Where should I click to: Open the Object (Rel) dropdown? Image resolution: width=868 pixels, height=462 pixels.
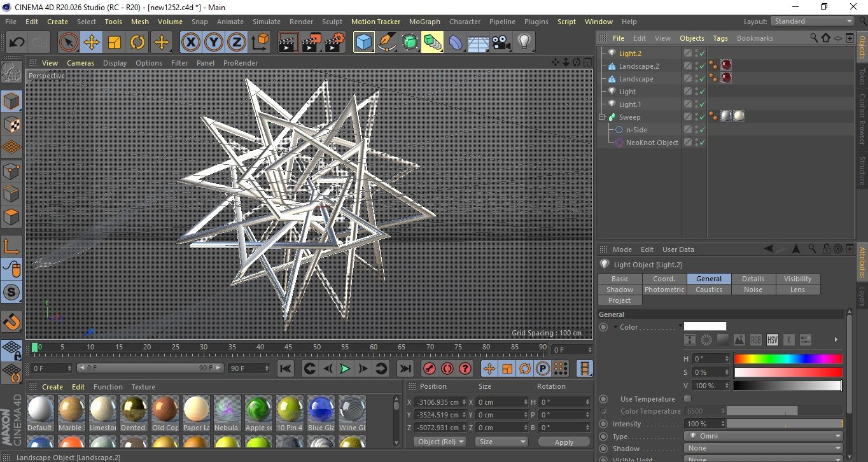click(440, 442)
